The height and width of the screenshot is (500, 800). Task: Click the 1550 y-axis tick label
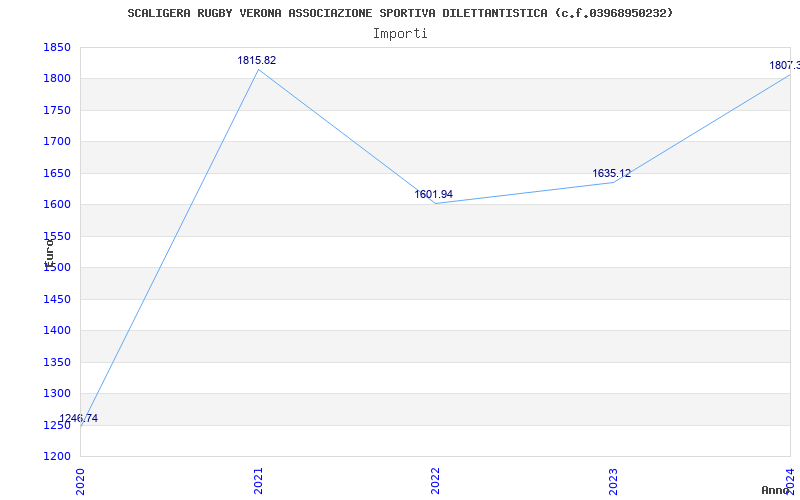coord(57,236)
